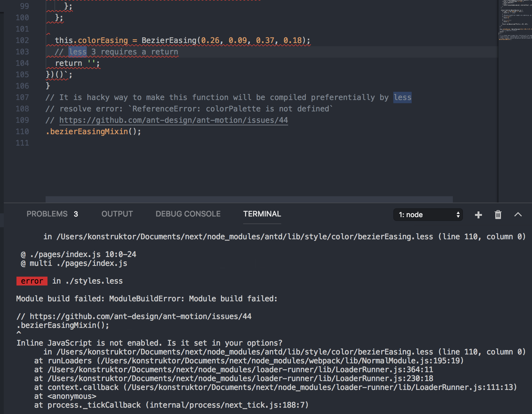Click the editor's horizontal scrollbar
532x414 pixels.
pyautogui.click(x=249, y=199)
